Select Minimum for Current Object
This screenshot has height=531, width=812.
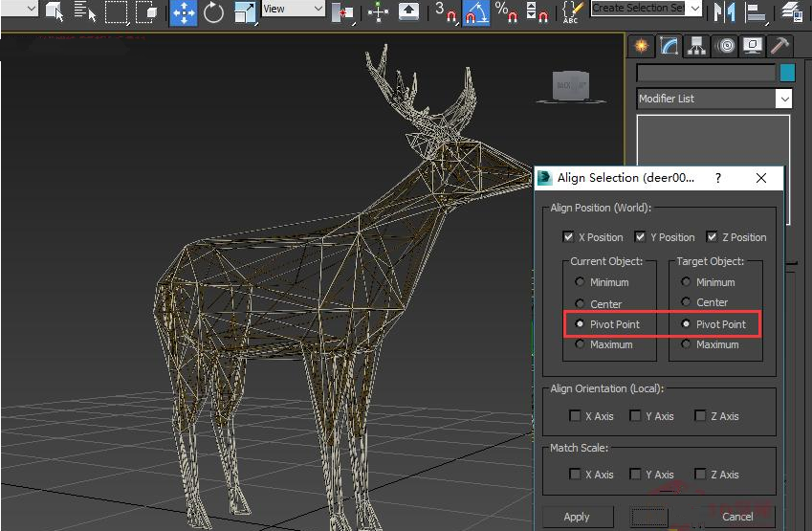(580, 282)
